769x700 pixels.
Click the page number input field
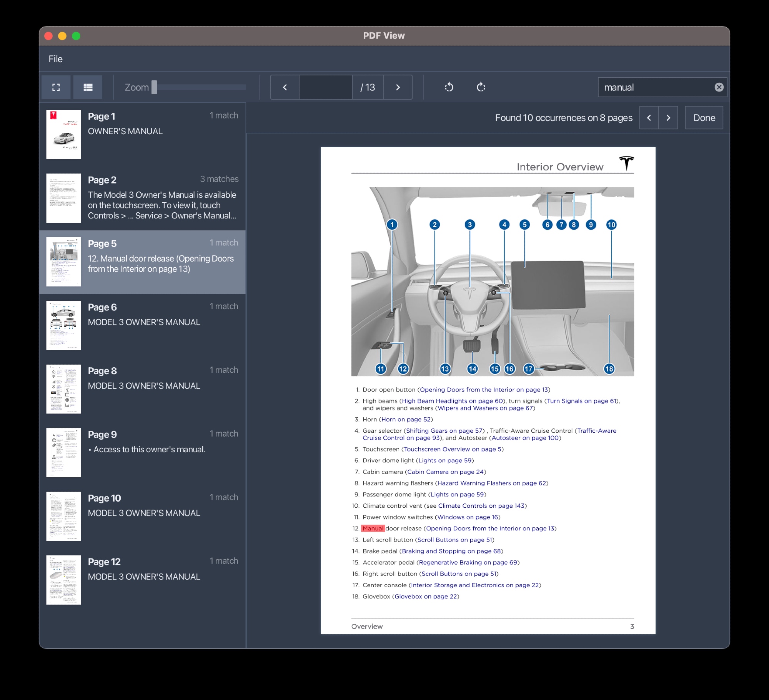coord(325,87)
